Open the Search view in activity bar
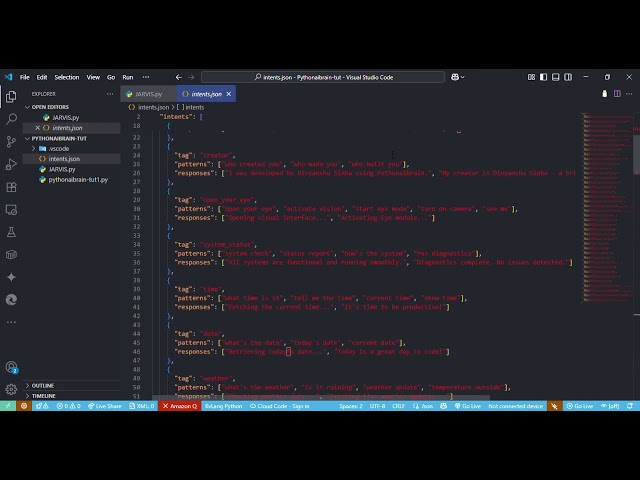The width and height of the screenshot is (640, 480). [11, 119]
